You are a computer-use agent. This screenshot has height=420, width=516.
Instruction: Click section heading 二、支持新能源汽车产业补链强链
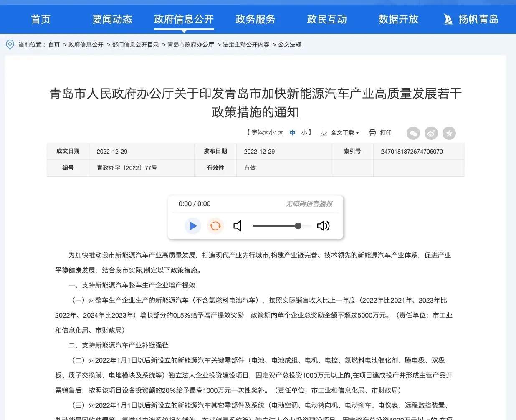pyautogui.click(x=119, y=345)
